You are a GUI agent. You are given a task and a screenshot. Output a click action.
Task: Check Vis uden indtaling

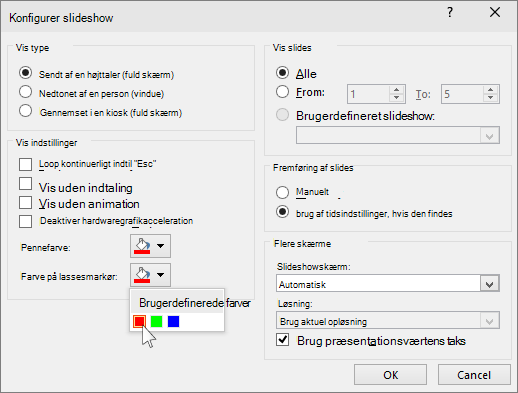(x=26, y=184)
